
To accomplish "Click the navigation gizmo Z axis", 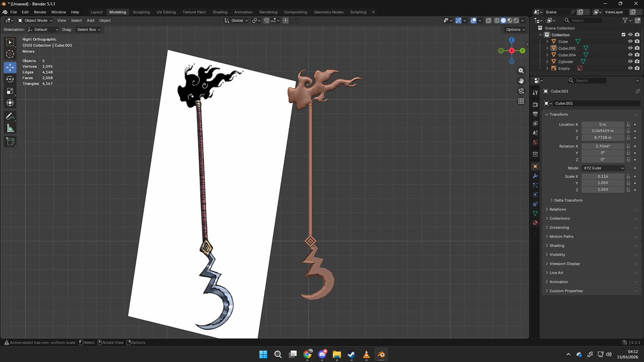I will pos(511,40).
